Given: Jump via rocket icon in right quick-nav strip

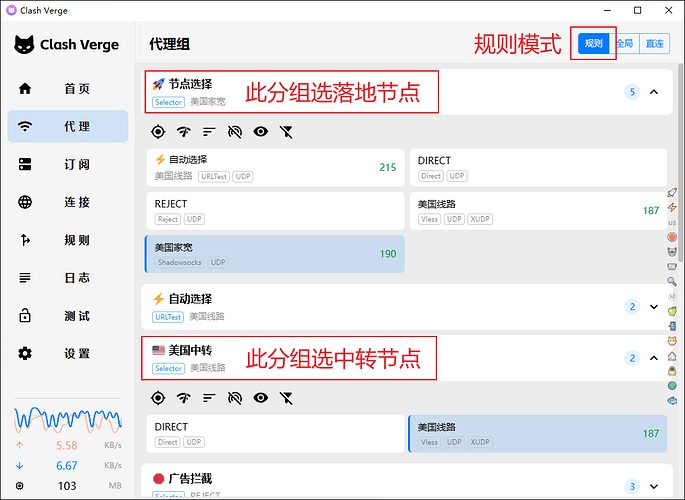Looking at the screenshot, I should point(672,192).
